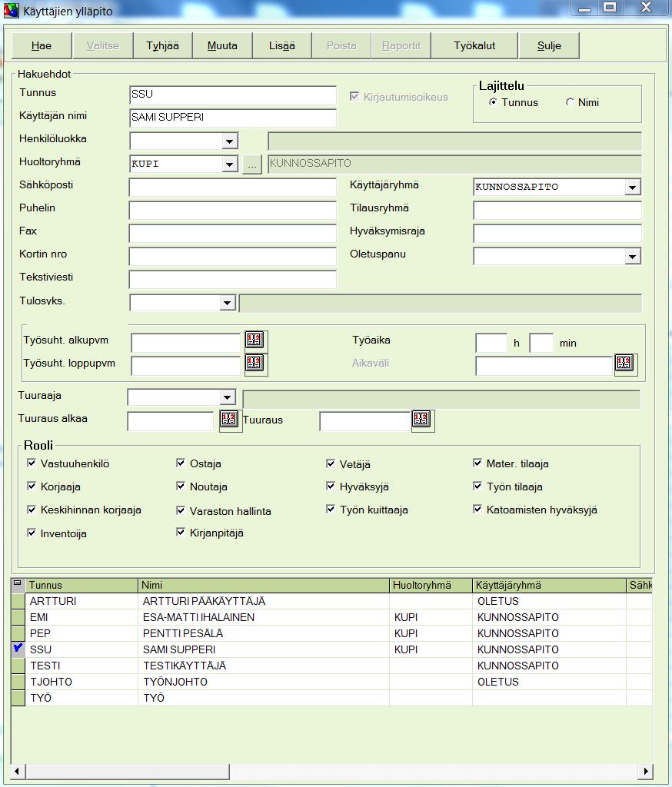Toggle Mater. tilaaja checkbox
Viewport: 672px width, 787px height.
click(x=477, y=463)
